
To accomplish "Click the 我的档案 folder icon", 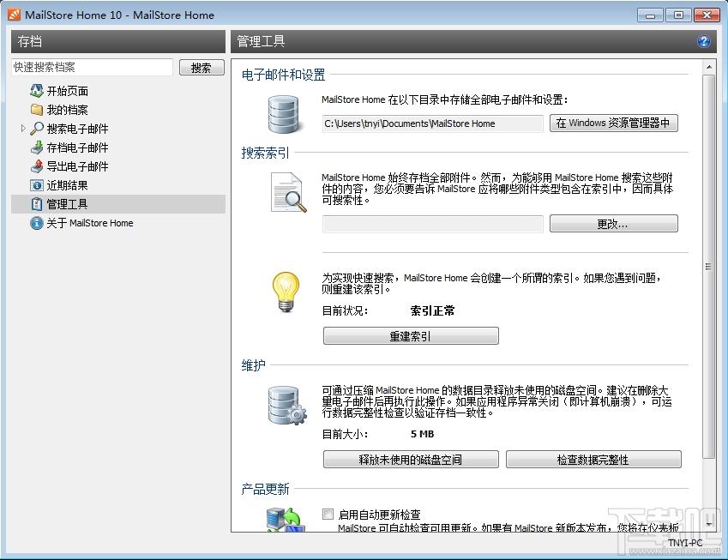I will click(37, 110).
